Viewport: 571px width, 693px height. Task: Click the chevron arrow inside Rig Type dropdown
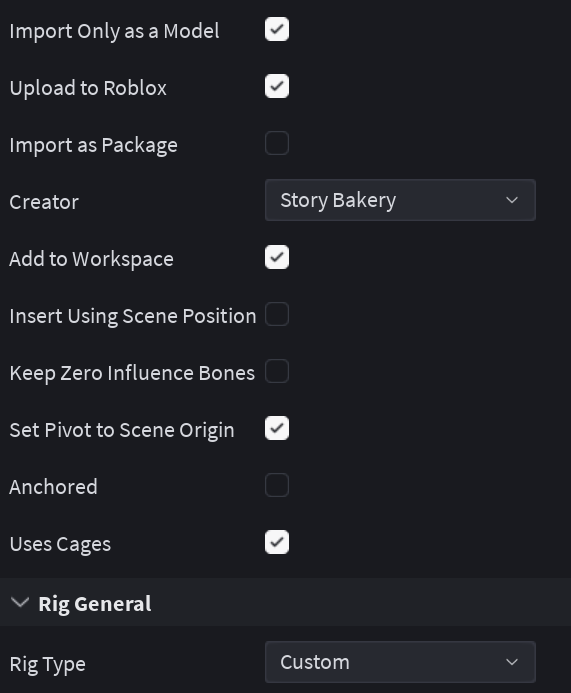[x=512, y=662]
